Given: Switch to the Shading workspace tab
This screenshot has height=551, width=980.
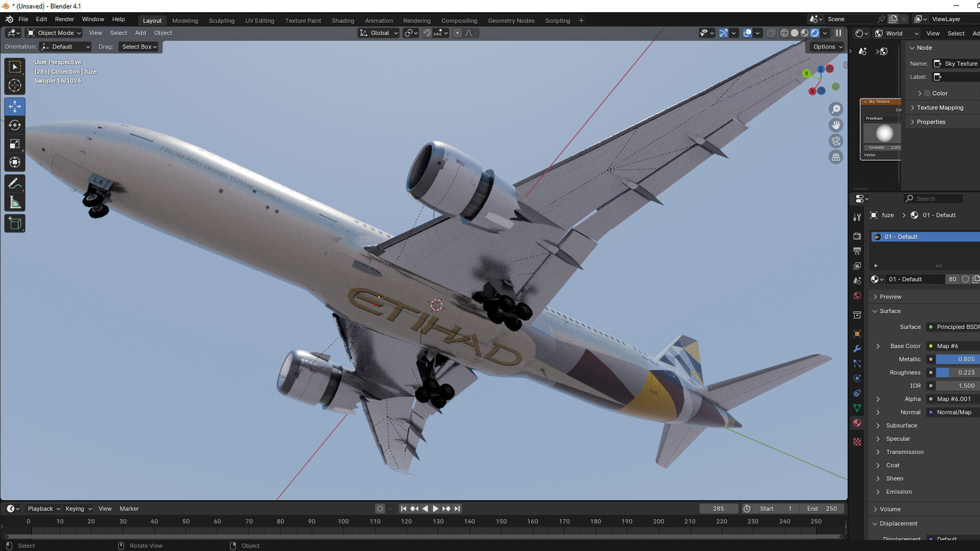Looking at the screenshot, I should click(342, 21).
